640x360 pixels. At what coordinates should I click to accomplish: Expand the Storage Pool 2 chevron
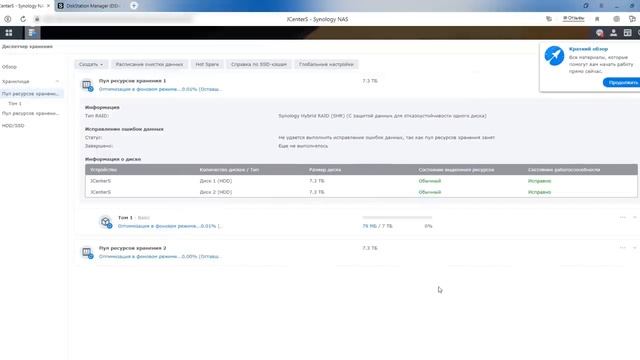[635, 248]
